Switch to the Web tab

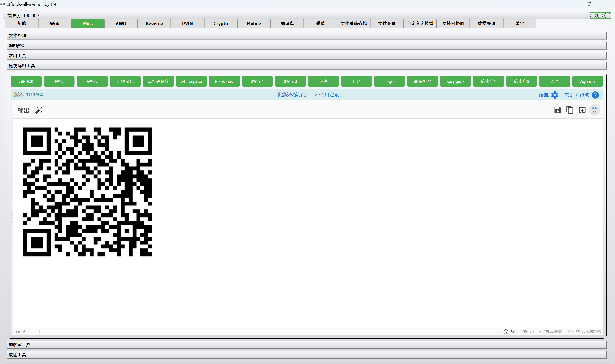point(54,23)
